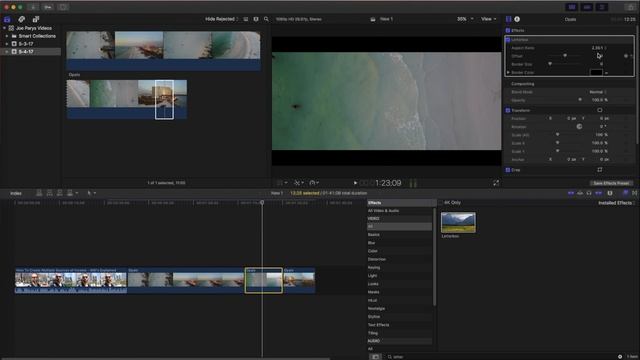640x360 pixels.
Task: Open the timeline Index button
Action: (x=16, y=193)
